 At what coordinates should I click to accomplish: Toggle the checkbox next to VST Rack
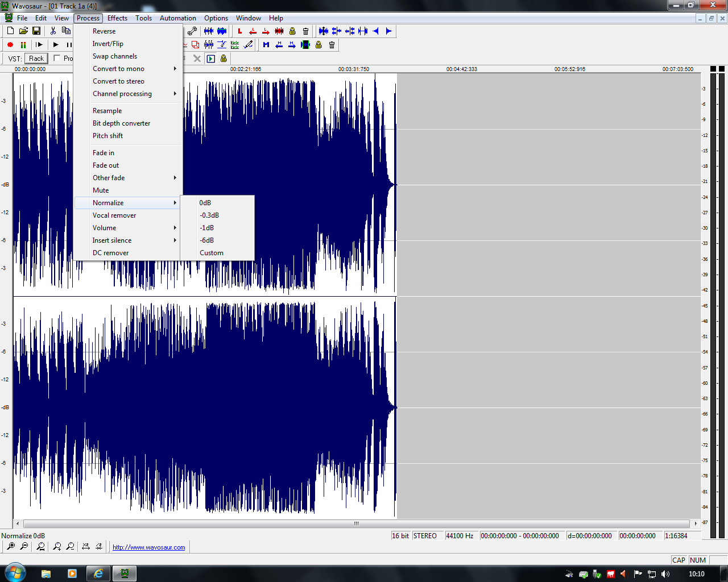coord(57,58)
